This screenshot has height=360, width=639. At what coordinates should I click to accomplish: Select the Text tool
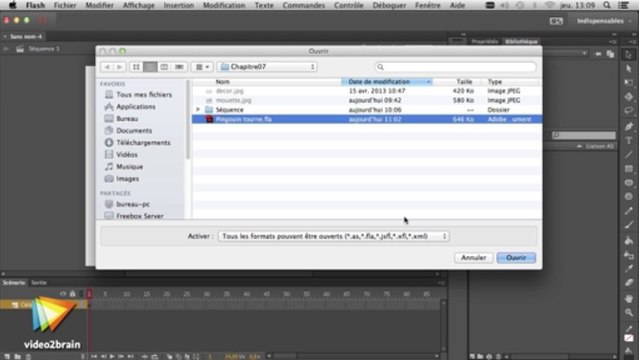(628, 140)
